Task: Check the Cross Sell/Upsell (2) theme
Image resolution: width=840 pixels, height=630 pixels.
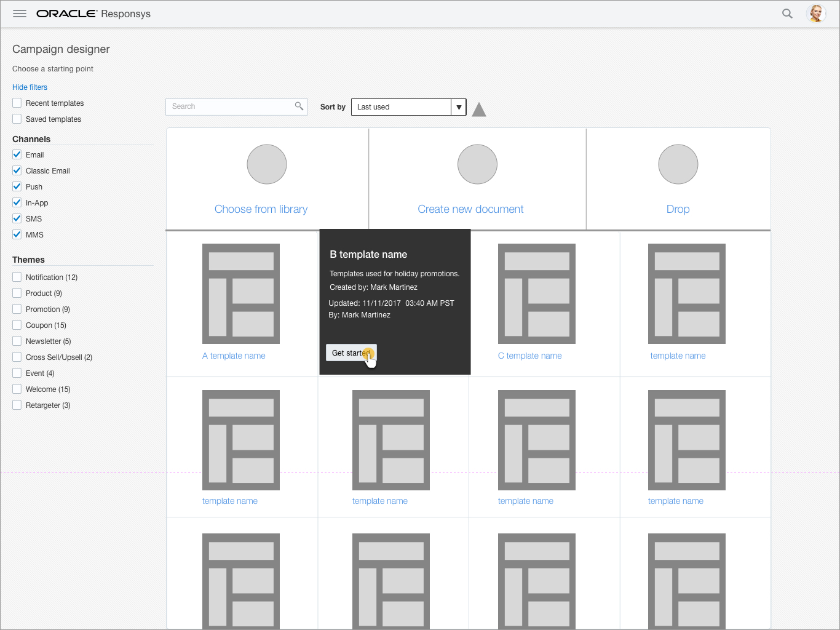Action: click(x=17, y=357)
